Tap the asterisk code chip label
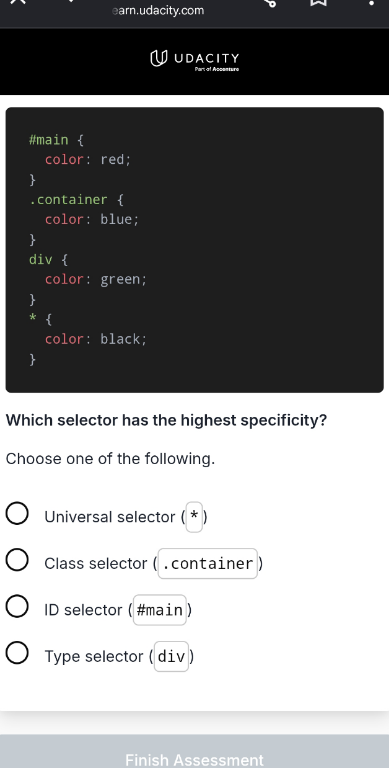Image resolution: width=389 pixels, height=768 pixels. (194, 517)
